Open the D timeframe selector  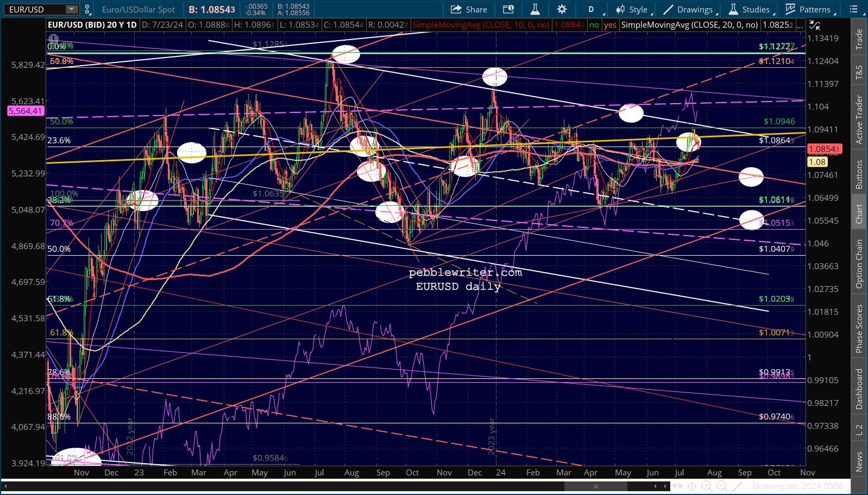pyautogui.click(x=592, y=9)
